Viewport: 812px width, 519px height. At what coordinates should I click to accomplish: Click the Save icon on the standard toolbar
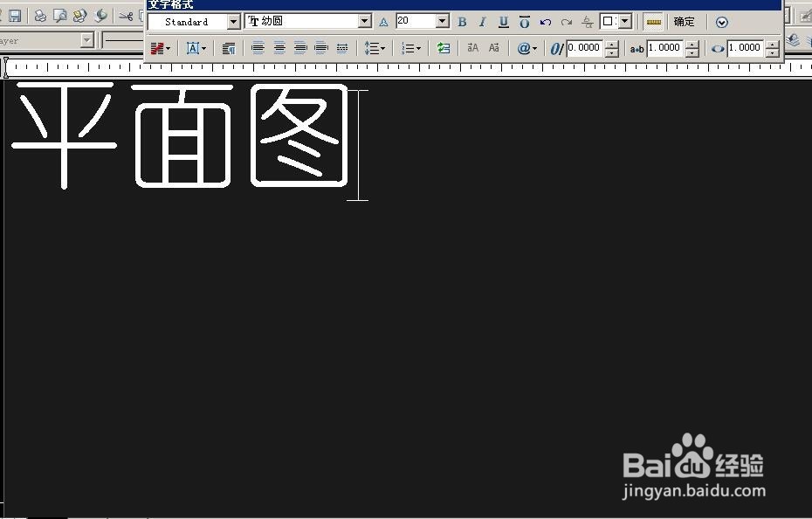point(15,15)
